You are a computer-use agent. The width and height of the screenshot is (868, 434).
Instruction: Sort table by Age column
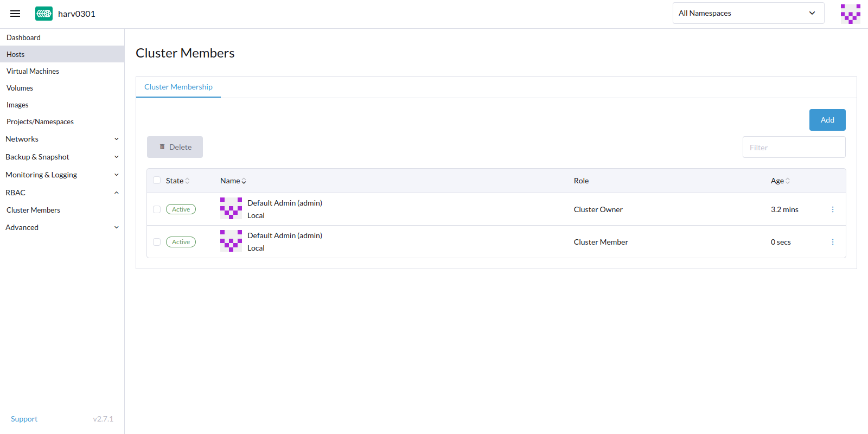coord(781,181)
